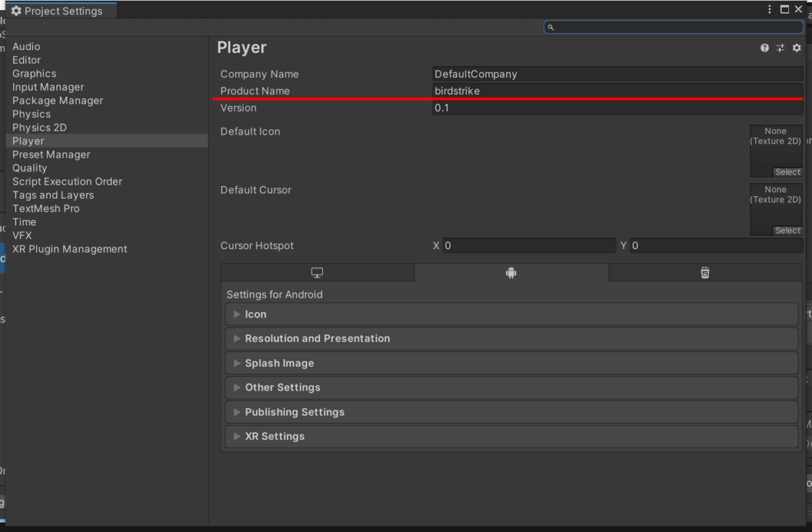Image resolution: width=812 pixels, height=532 pixels.
Task: Expand the Icon section
Action: tap(512, 314)
